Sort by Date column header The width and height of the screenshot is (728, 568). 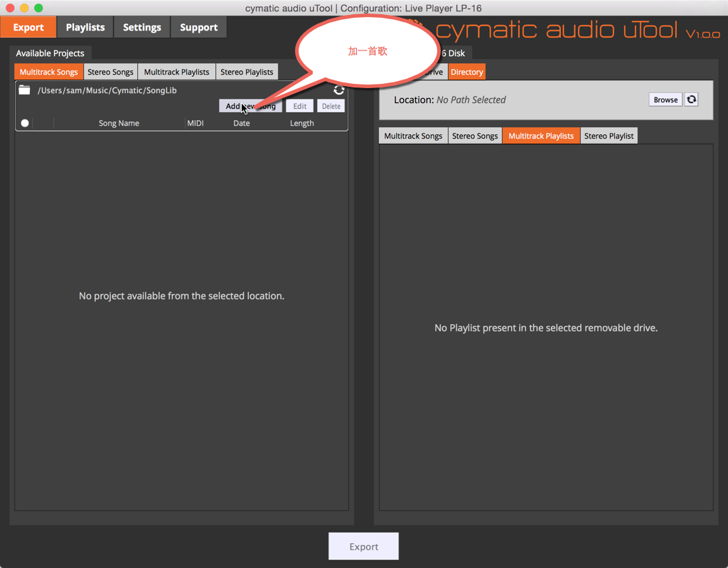pyautogui.click(x=242, y=123)
